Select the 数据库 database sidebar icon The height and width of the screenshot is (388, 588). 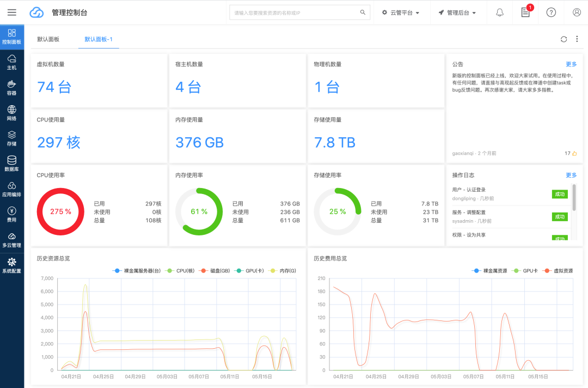[11, 163]
